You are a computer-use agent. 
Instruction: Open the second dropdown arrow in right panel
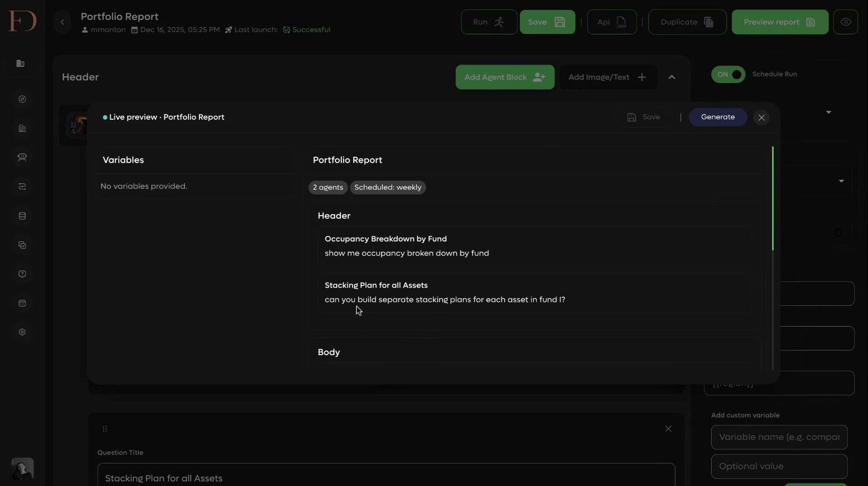click(x=841, y=181)
